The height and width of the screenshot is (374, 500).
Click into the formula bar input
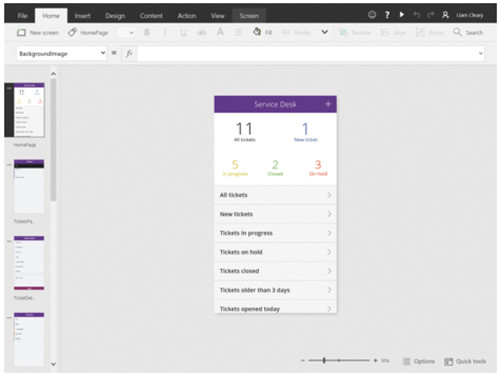click(x=307, y=53)
